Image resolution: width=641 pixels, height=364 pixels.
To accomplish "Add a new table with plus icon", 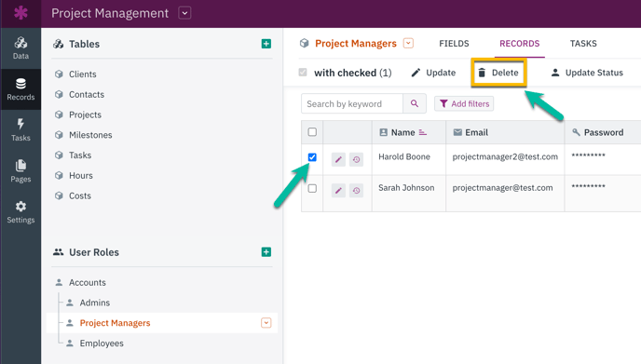I will (x=266, y=44).
